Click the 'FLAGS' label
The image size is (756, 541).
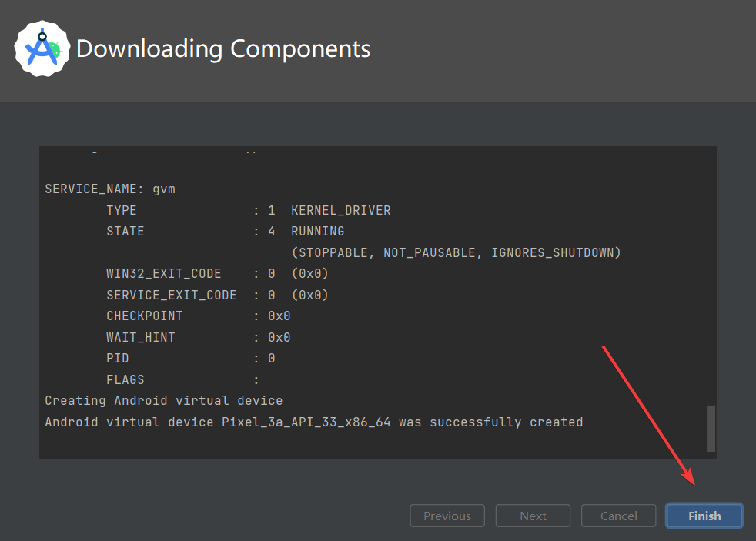[x=125, y=379]
